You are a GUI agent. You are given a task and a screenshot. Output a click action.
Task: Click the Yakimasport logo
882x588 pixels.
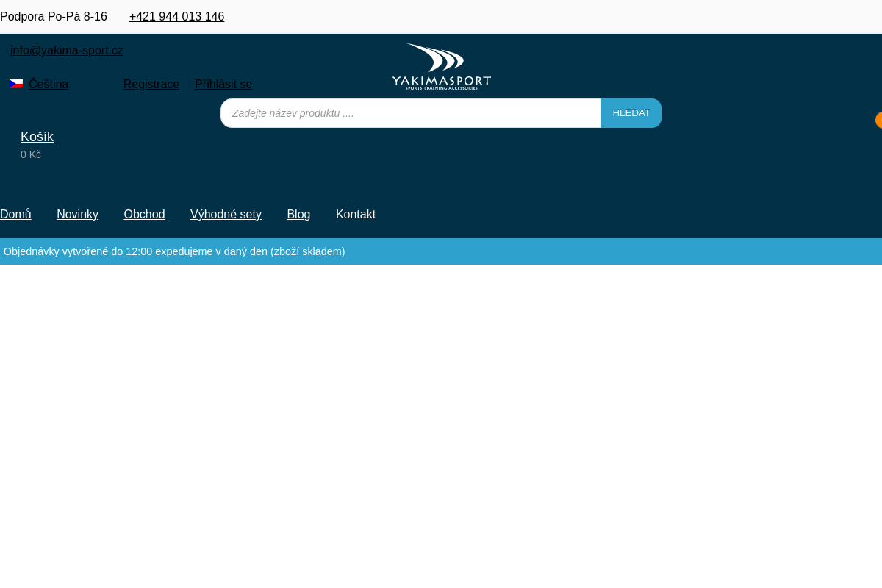(x=441, y=67)
